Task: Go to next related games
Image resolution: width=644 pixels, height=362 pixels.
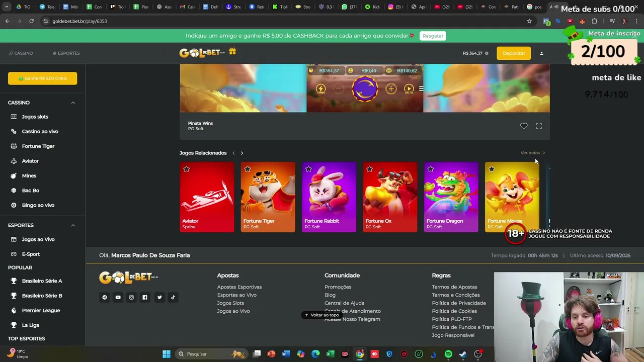Action: (242, 153)
